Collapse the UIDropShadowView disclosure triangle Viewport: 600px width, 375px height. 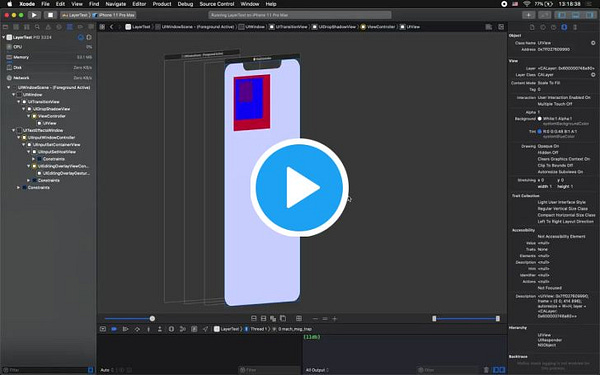coord(23,109)
